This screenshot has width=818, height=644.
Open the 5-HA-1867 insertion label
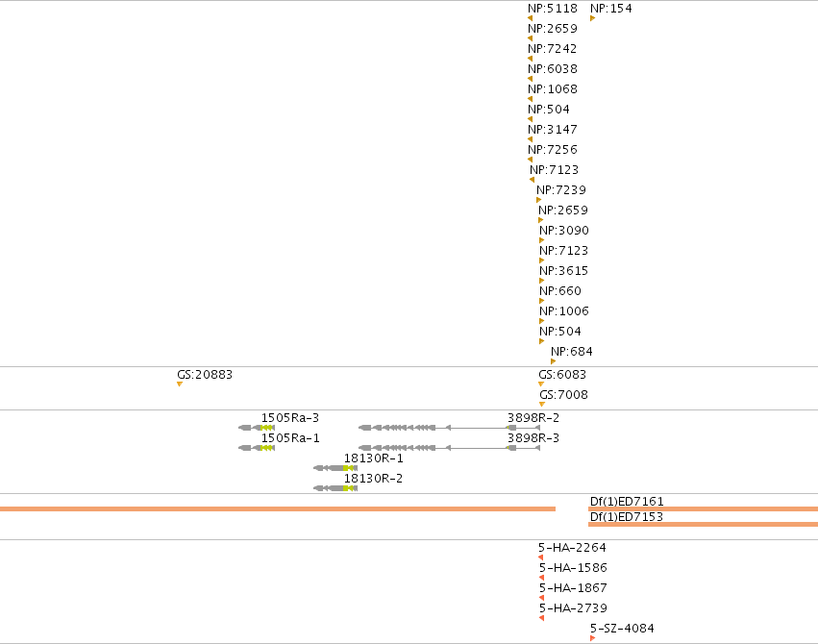tap(573, 588)
